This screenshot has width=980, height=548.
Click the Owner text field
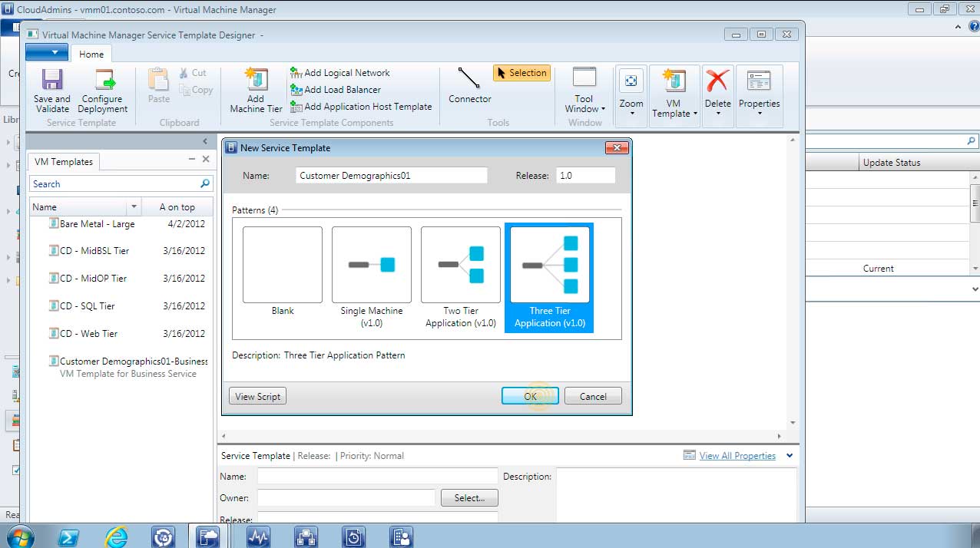[x=346, y=498]
